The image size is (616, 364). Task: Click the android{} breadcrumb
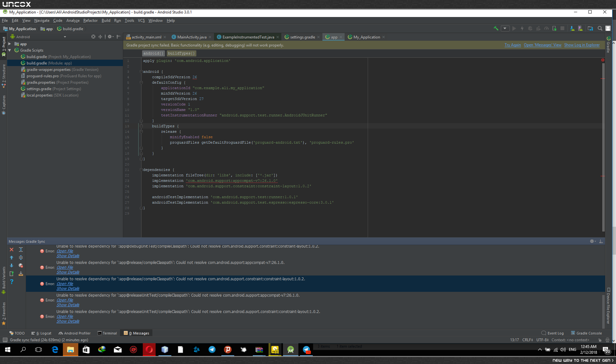(x=153, y=54)
